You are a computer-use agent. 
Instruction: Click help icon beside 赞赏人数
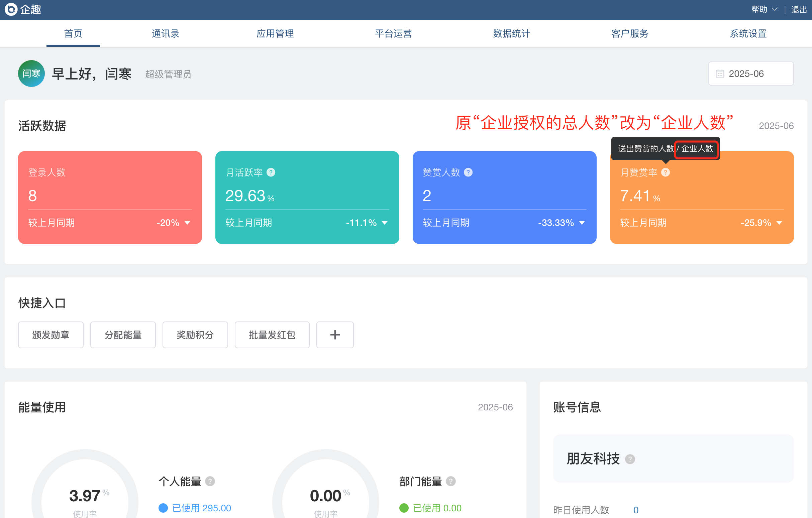[468, 172]
